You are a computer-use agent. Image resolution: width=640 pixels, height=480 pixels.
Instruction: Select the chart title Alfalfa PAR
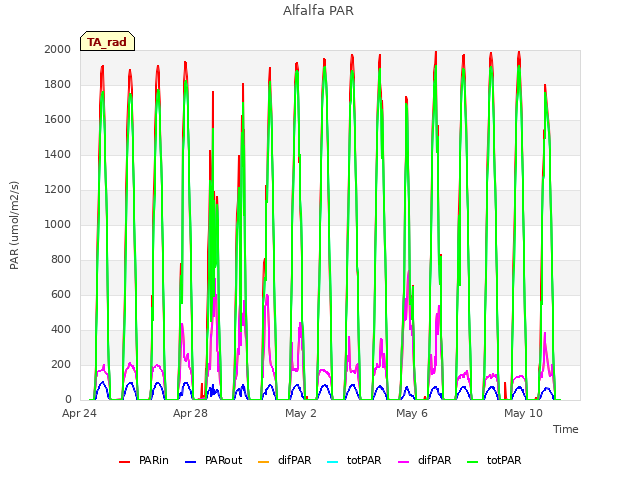(318, 11)
